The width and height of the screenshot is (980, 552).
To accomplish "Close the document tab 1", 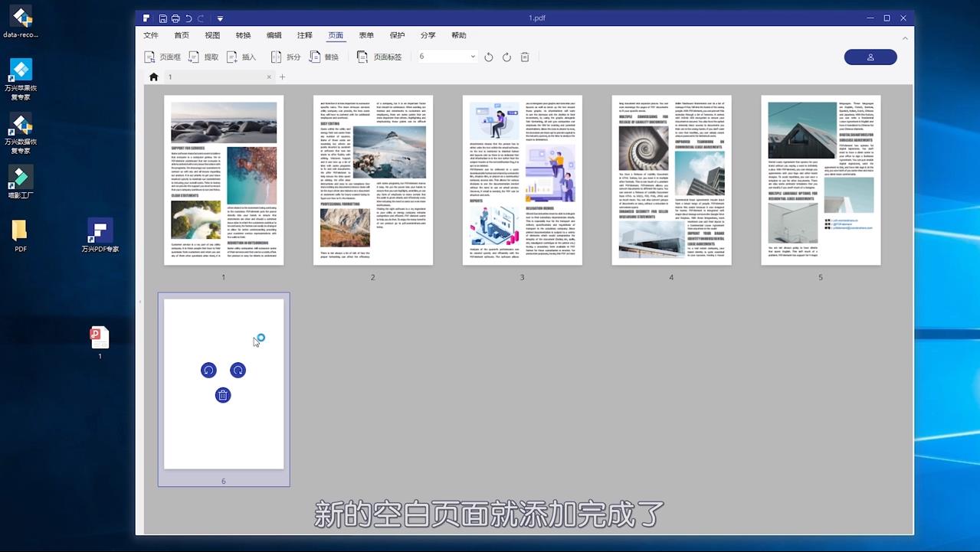I will pyautogui.click(x=269, y=77).
